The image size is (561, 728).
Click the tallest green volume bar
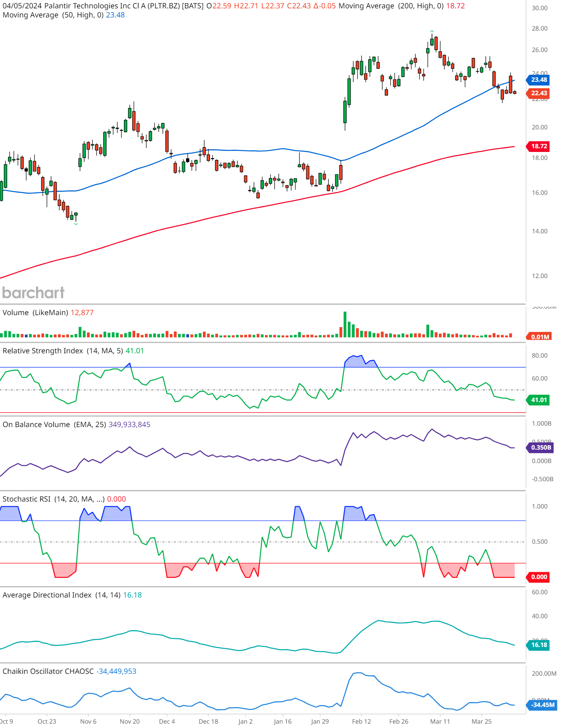[345, 325]
